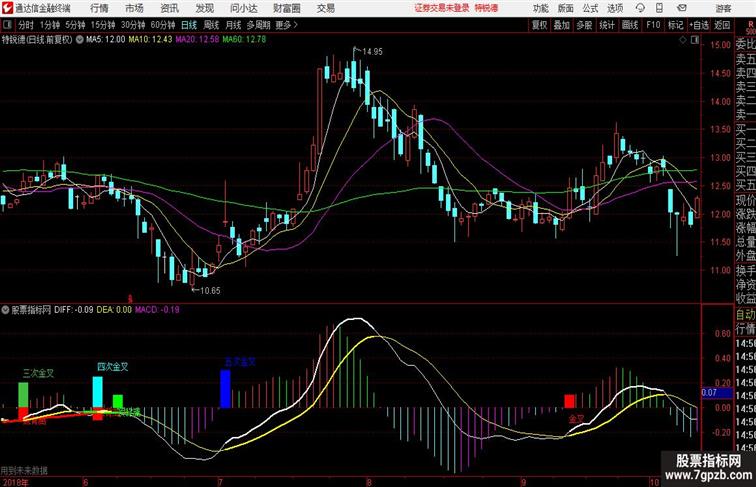The width and height of the screenshot is (756, 487).
Task: Click the 用到未来数据 notice text
Action: (x=24, y=471)
